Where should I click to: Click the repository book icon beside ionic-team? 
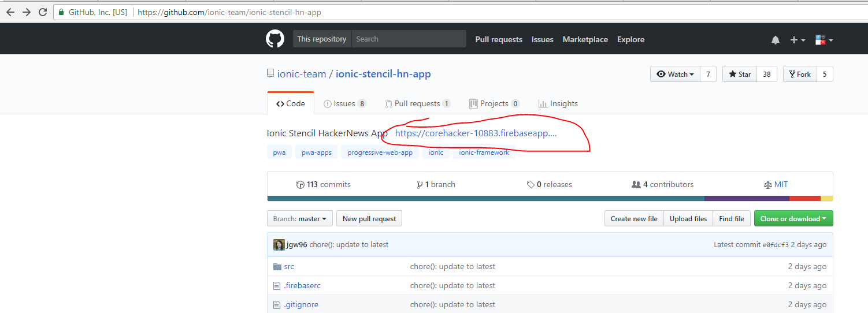(x=270, y=74)
